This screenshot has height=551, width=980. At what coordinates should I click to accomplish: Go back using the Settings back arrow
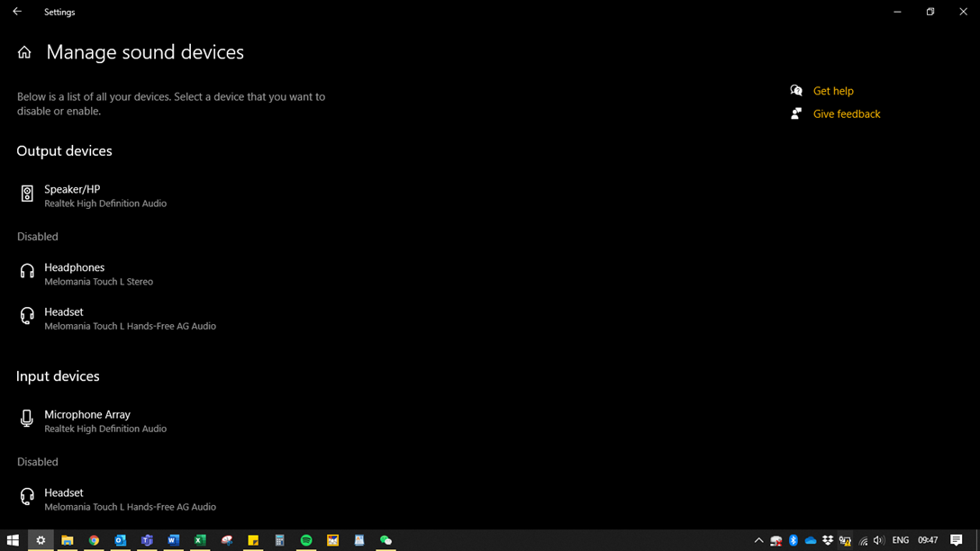pos(17,12)
